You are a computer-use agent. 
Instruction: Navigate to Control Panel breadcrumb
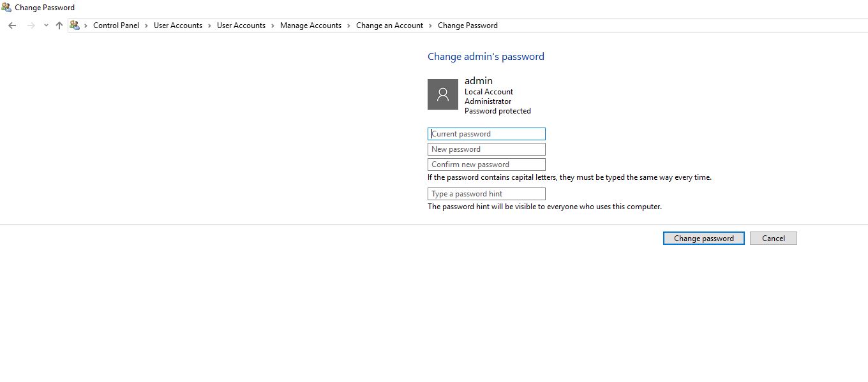116,26
